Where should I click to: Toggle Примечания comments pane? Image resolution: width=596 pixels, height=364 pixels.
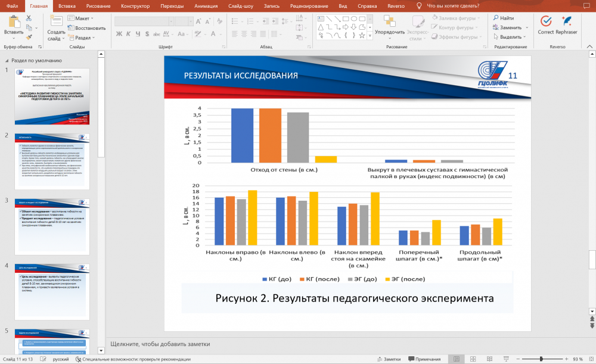point(424,359)
